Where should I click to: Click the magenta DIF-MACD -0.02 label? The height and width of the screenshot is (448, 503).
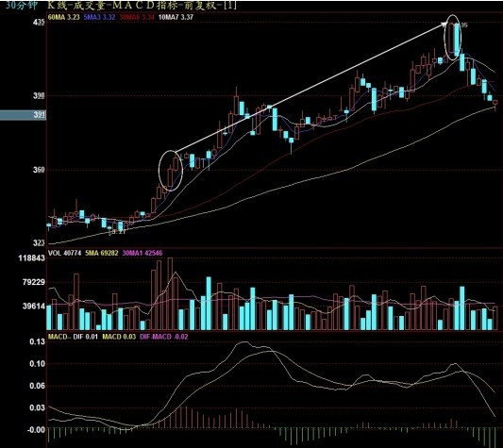[x=164, y=337]
